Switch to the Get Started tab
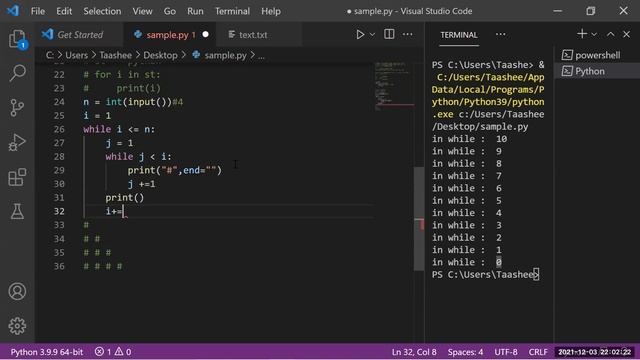 [x=80, y=35]
